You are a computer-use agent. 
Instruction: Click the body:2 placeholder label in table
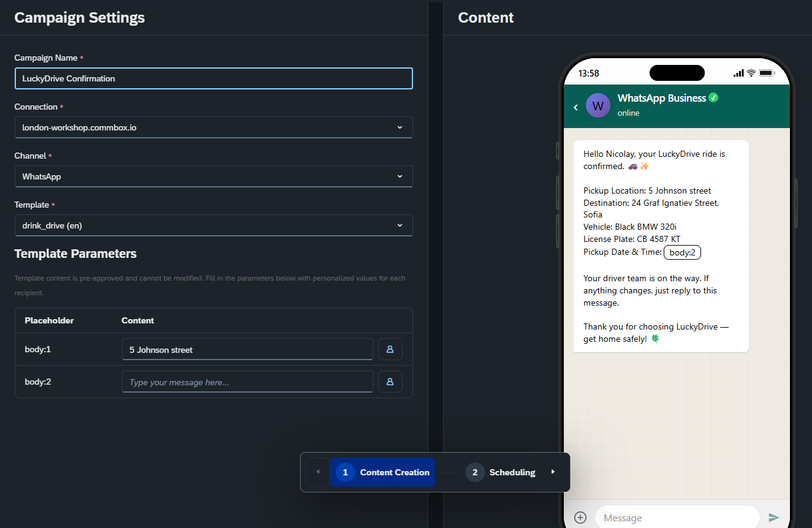coord(38,382)
